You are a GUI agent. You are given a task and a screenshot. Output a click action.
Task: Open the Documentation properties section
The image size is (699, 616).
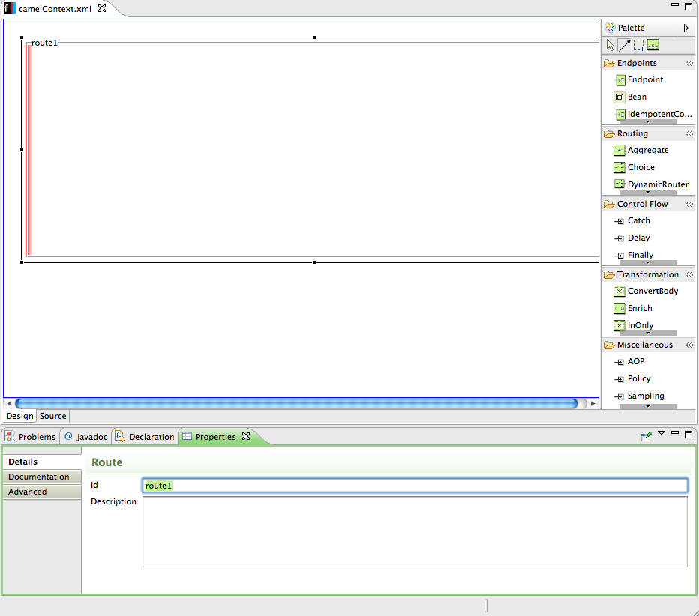(39, 477)
